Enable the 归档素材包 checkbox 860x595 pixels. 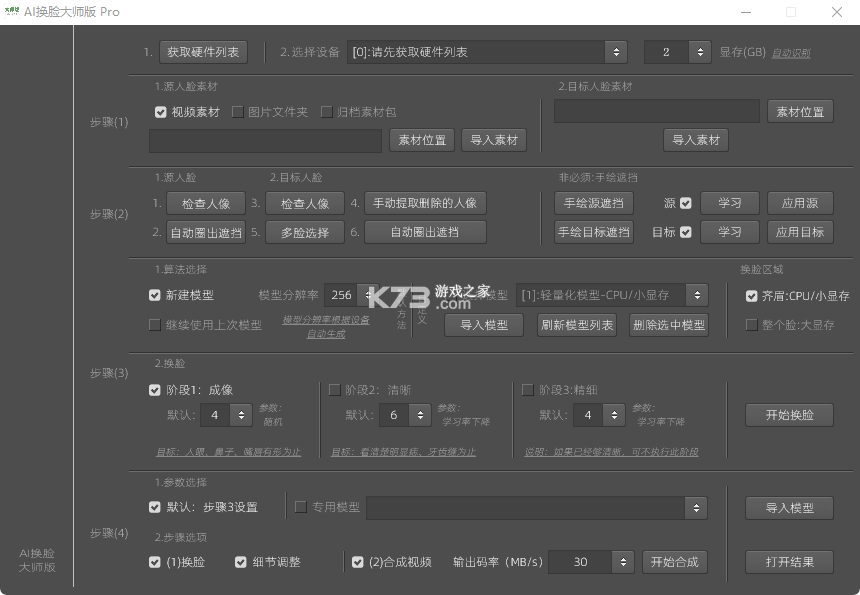click(x=326, y=112)
